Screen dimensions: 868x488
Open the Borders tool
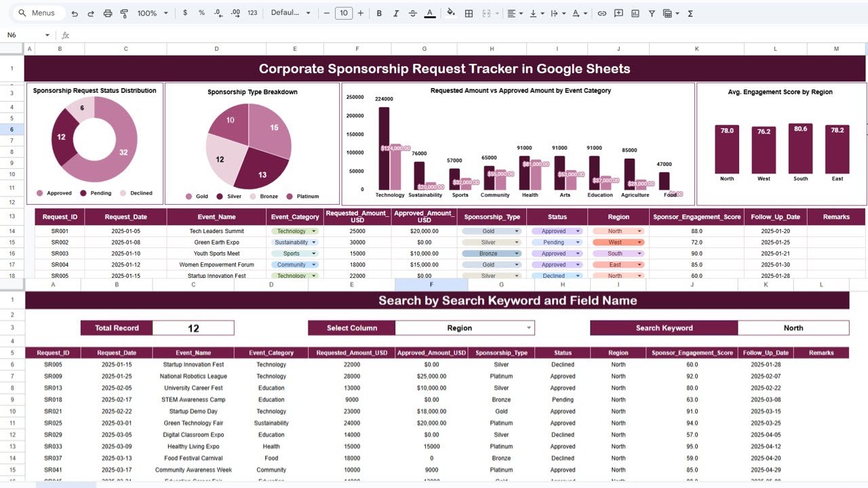[x=469, y=14]
